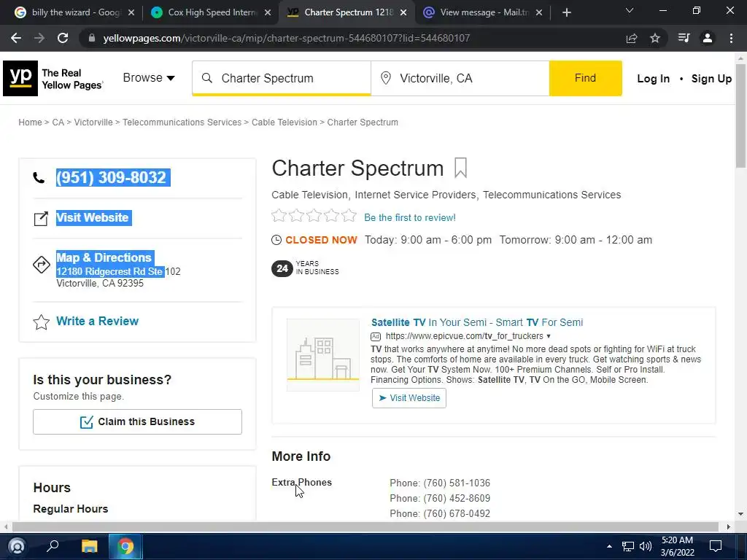The width and height of the screenshot is (747, 560).
Task: Click the external link icon beside Visit Website
Action: tap(41, 219)
